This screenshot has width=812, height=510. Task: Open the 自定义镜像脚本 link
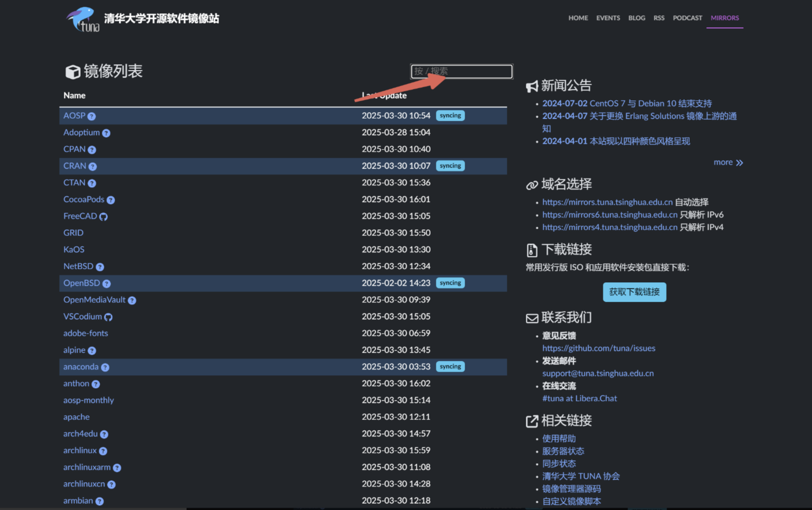[x=571, y=501]
